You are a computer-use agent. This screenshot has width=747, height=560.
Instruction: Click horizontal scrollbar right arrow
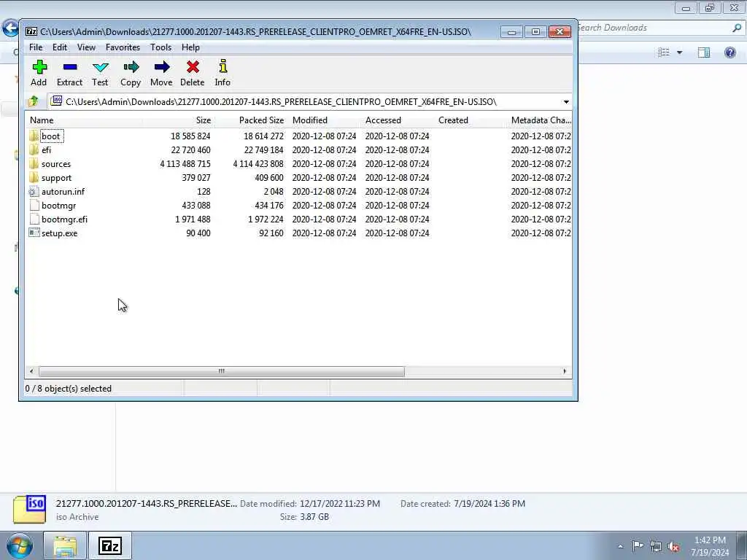tap(565, 371)
